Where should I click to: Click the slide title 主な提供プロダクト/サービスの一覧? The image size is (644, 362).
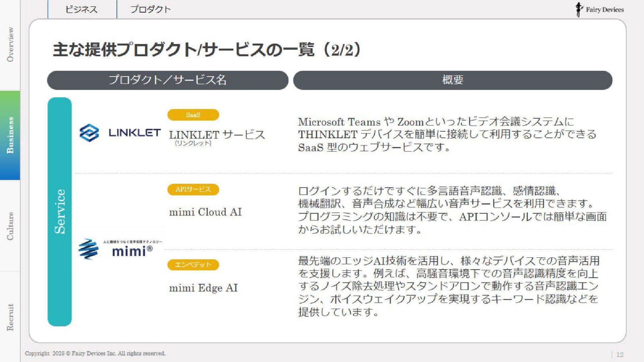point(207,50)
